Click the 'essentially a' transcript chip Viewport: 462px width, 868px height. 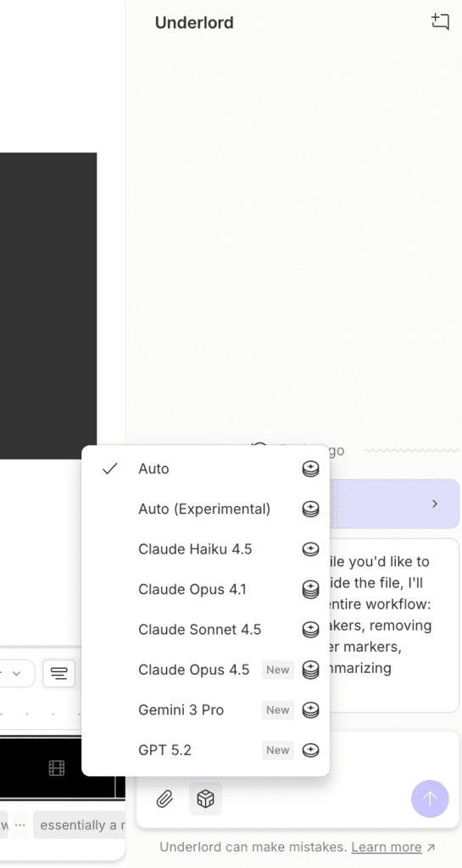79,826
